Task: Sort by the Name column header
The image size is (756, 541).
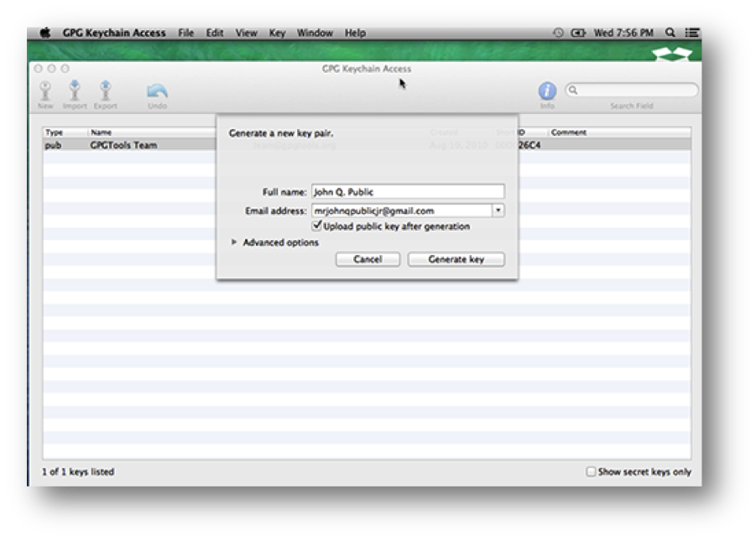Action: (152, 133)
